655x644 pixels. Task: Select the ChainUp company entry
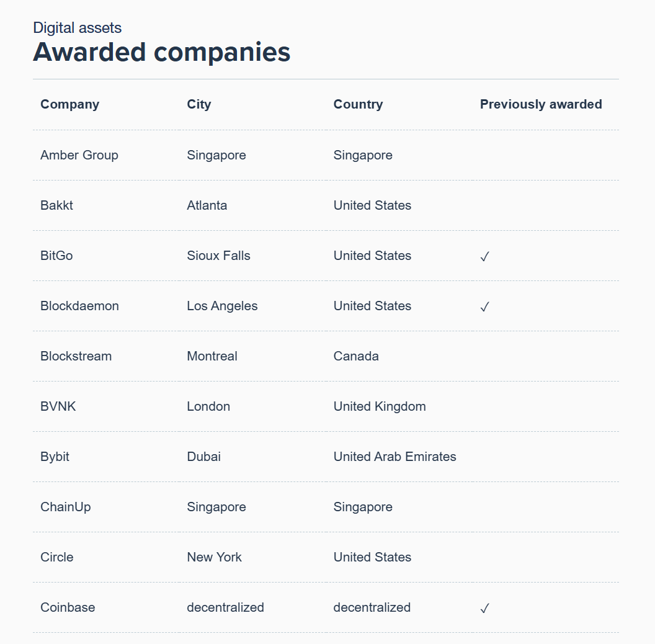(66, 507)
